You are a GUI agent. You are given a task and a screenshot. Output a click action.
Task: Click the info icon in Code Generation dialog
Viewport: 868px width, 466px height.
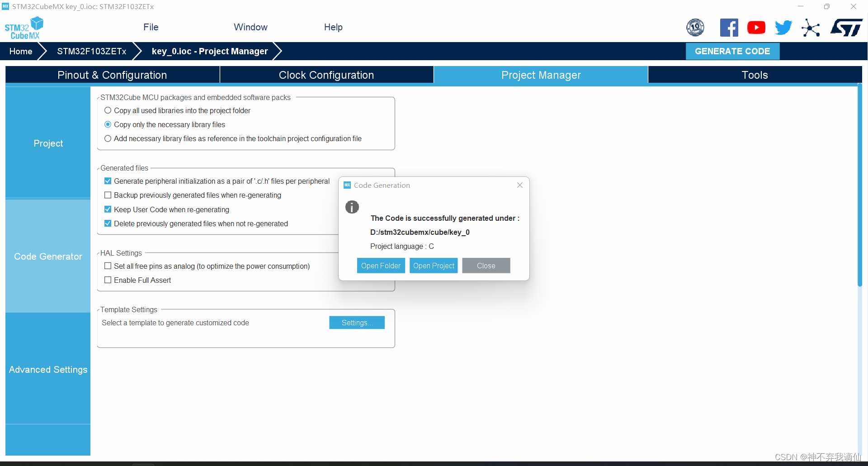coord(352,207)
